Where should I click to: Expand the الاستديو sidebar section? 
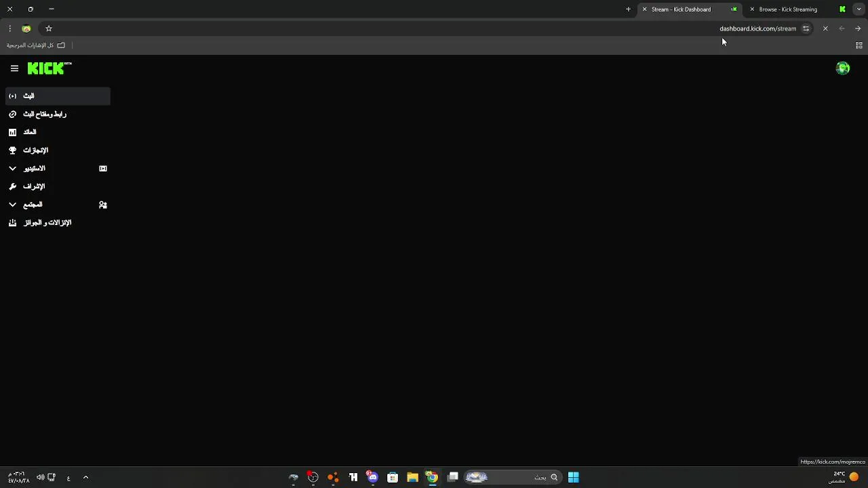pos(58,169)
